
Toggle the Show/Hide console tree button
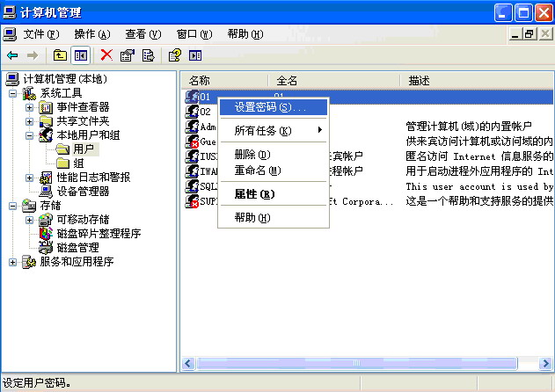point(80,55)
